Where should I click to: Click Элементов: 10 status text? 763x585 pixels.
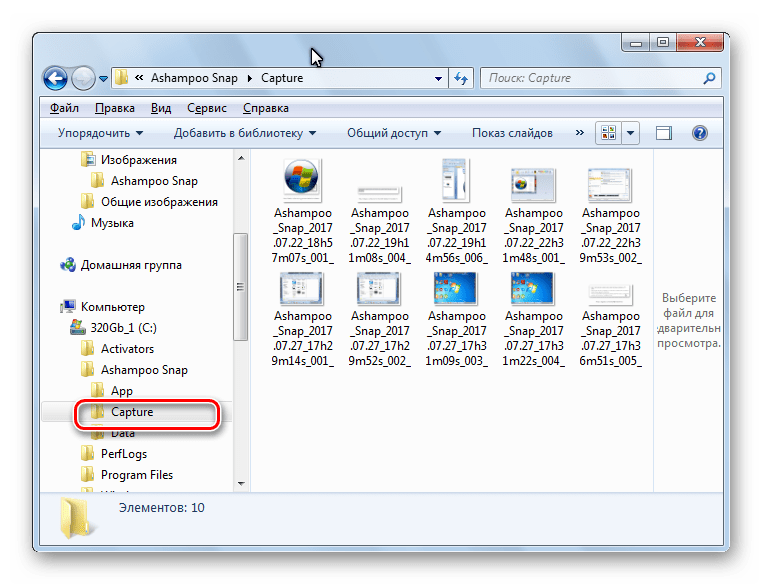(162, 508)
